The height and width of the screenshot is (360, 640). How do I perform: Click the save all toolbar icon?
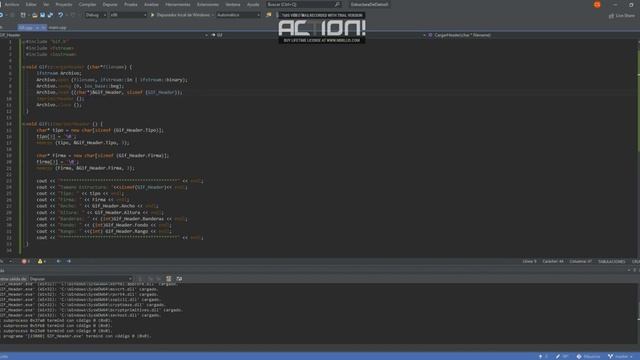[50, 15]
